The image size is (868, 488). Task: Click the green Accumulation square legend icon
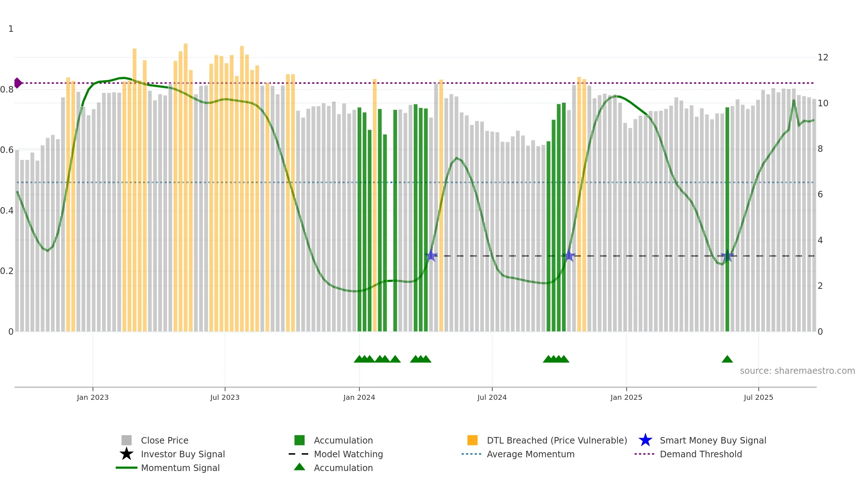coord(299,440)
